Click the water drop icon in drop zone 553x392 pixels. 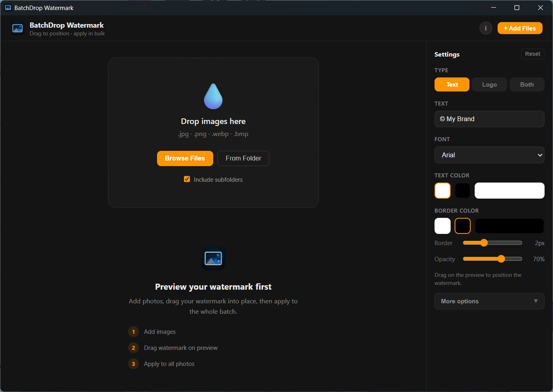pyautogui.click(x=213, y=96)
